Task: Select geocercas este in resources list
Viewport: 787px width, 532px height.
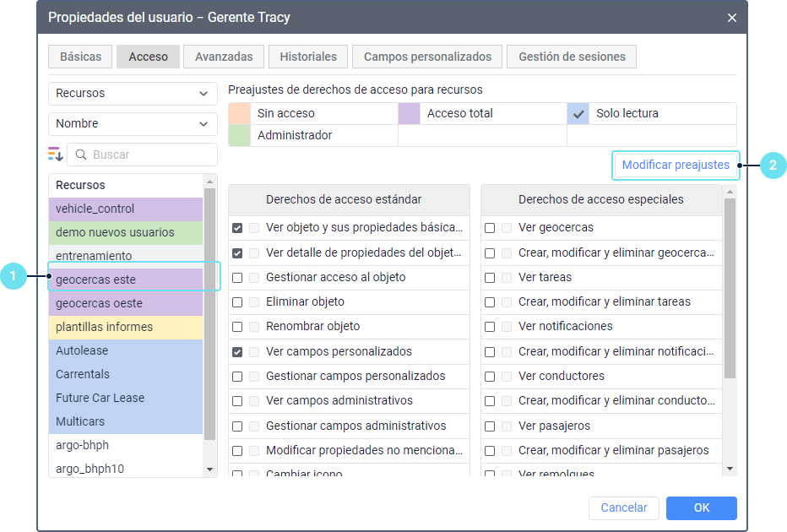Action: tap(126, 280)
